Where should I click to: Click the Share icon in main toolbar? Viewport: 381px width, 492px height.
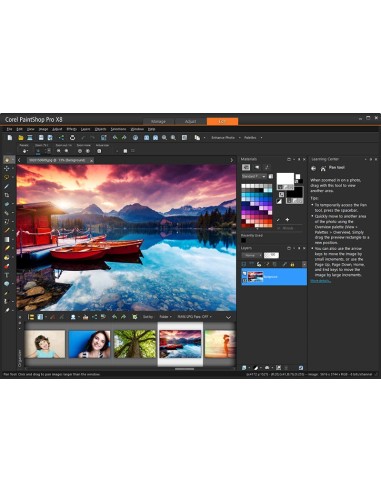tap(61, 138)
